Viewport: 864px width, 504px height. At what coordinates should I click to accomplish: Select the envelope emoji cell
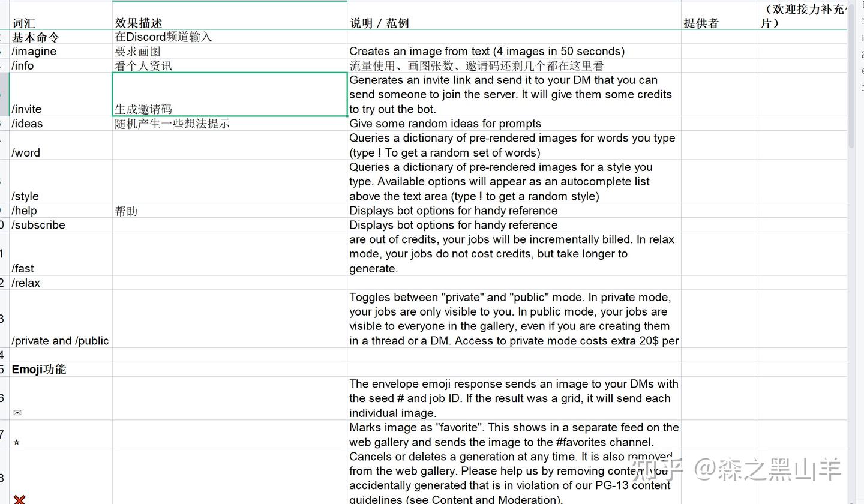[61, 398]
